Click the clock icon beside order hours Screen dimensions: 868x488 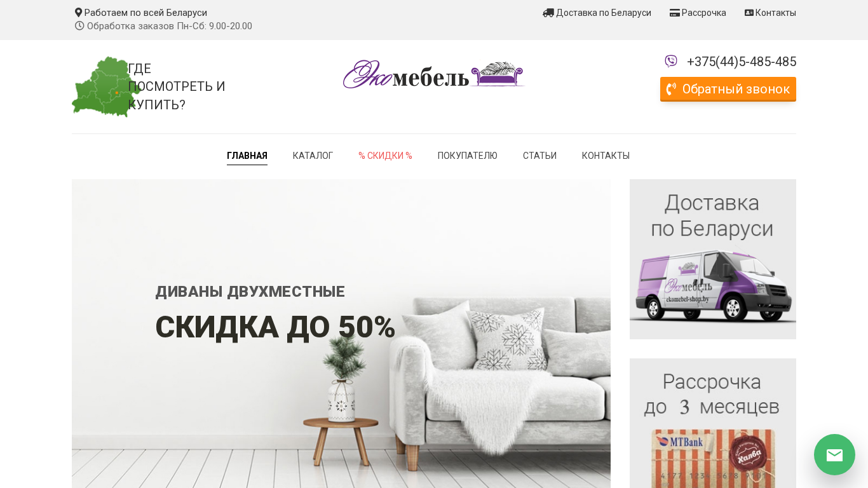pos(79,26)
